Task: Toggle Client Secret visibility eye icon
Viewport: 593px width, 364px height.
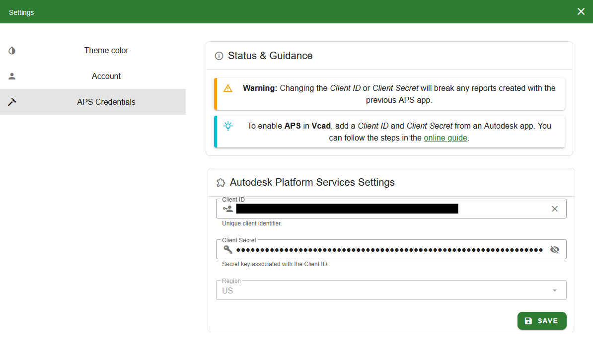Action: (x=555, y=249)
